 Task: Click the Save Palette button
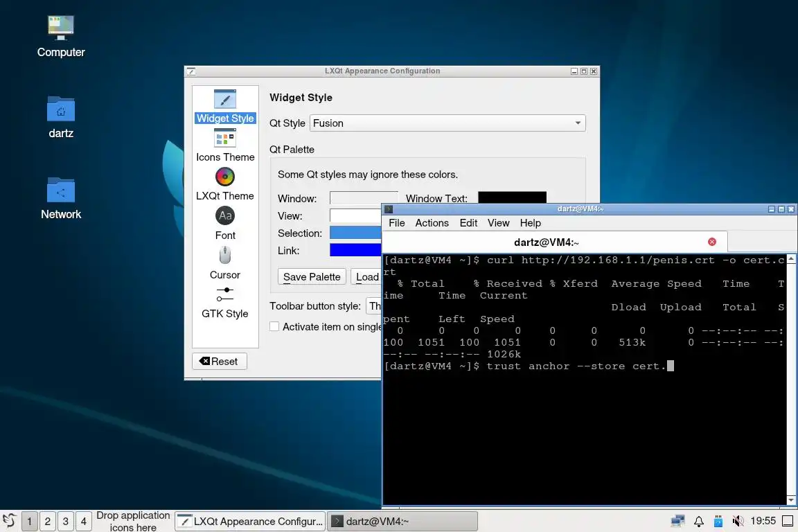312,277
